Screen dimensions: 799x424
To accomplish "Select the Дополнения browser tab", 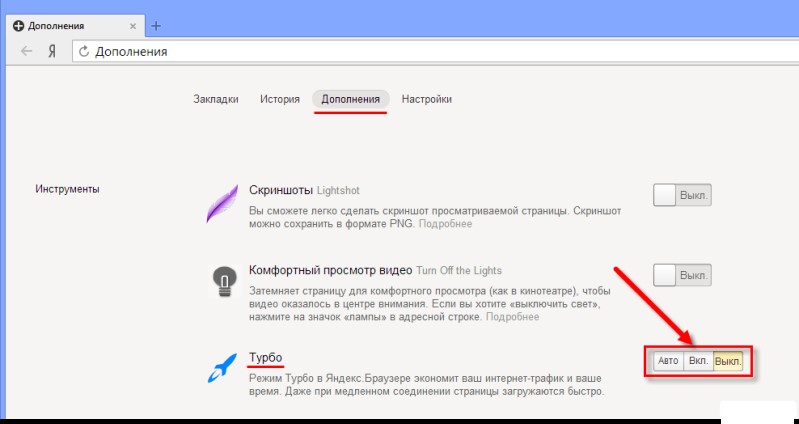I will [x=75, y=26].
